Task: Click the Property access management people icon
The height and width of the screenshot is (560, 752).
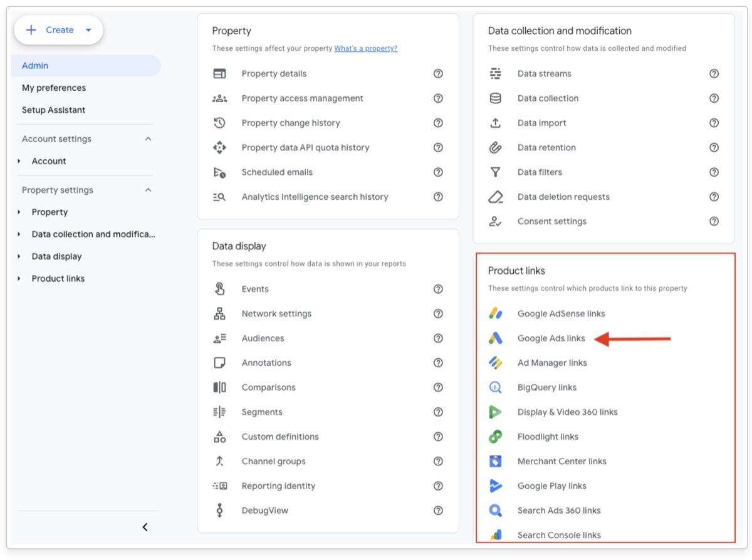Action: pyautogui.click(x=219, y=98)
